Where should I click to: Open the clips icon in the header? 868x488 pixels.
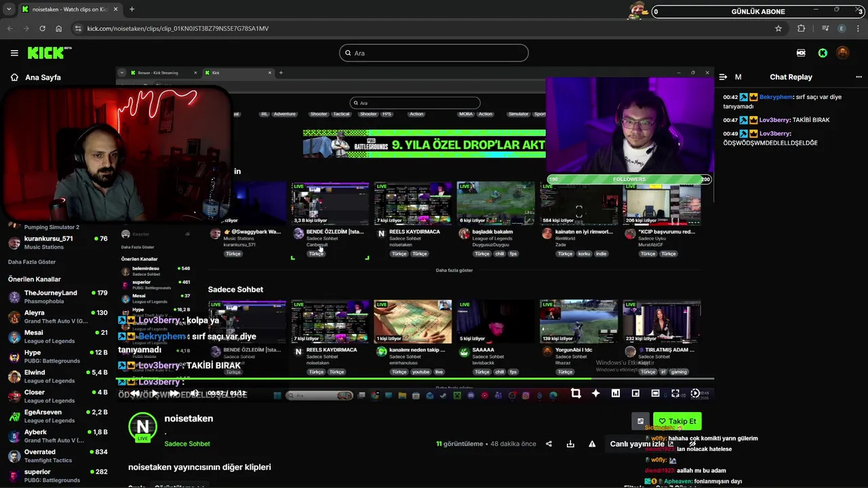801,53
